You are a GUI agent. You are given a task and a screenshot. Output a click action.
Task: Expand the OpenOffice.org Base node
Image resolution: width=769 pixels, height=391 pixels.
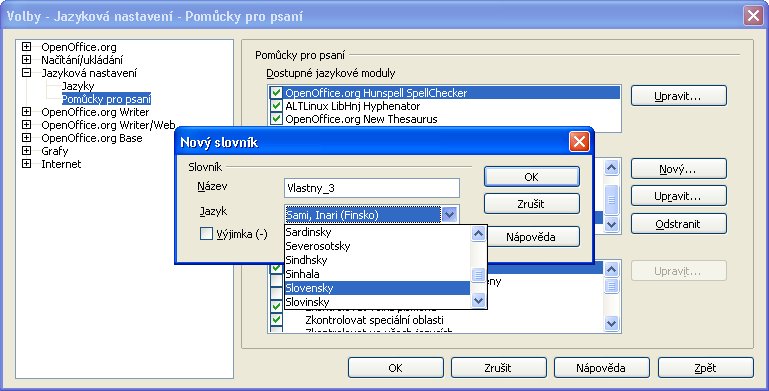click(26, 138)
